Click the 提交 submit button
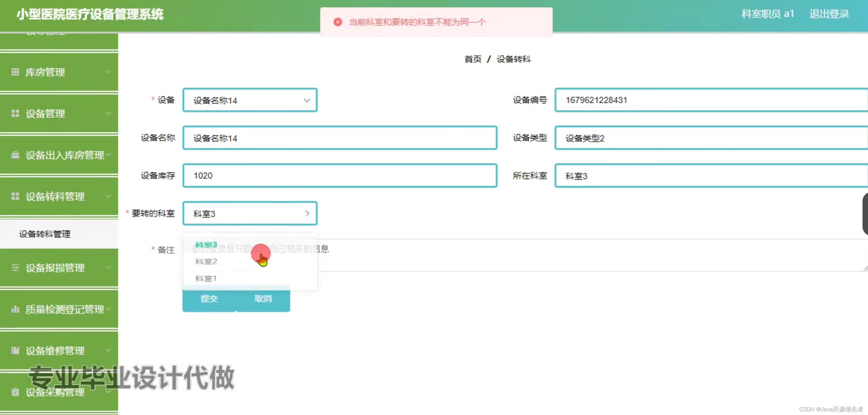Screen dimensions: 868x415 point(209,299)
